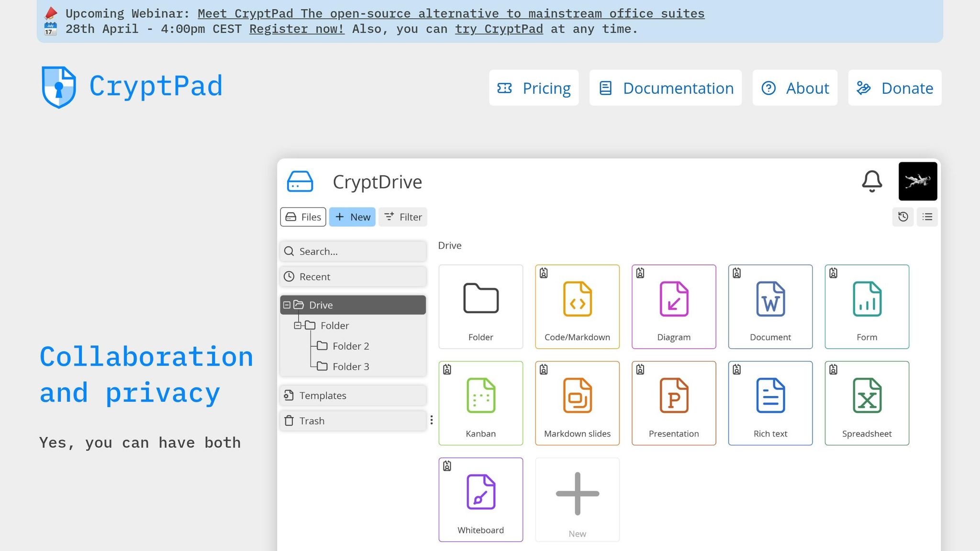Open the drive history view
This screenshot has width=980, height=551.
coord(903,217)
